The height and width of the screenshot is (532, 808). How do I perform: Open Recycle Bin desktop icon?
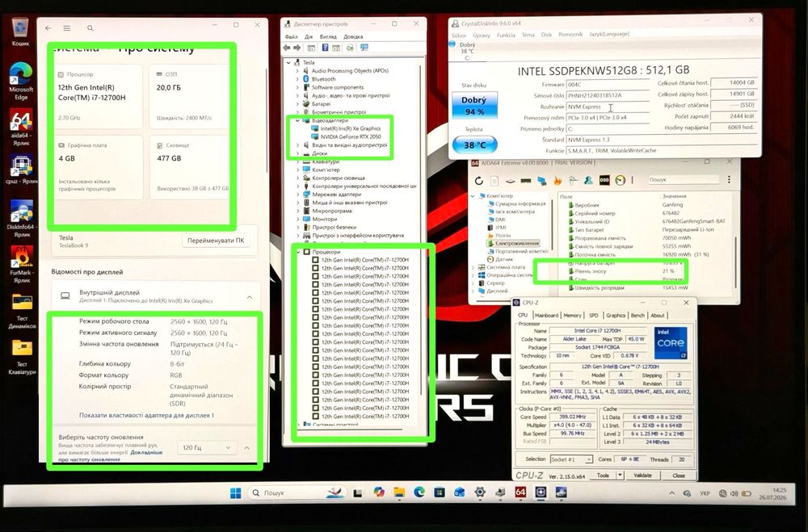coord(20,31)
